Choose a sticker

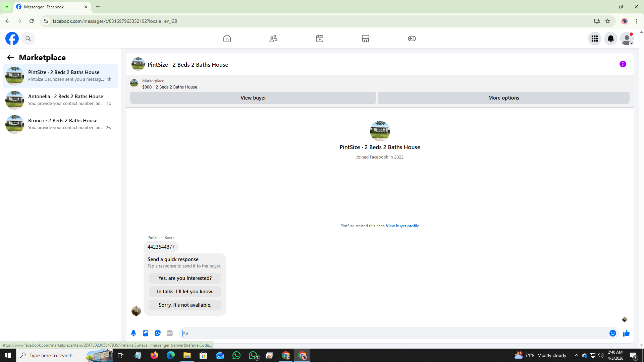pos(158,333)
